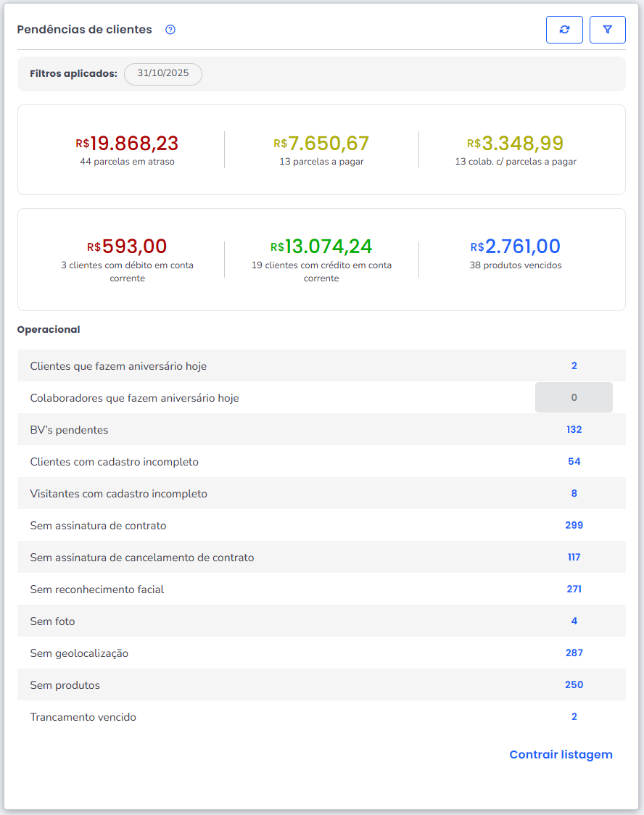Open 287 clients without geolocation
Viewport: 644px width, 815px height.
574,653
